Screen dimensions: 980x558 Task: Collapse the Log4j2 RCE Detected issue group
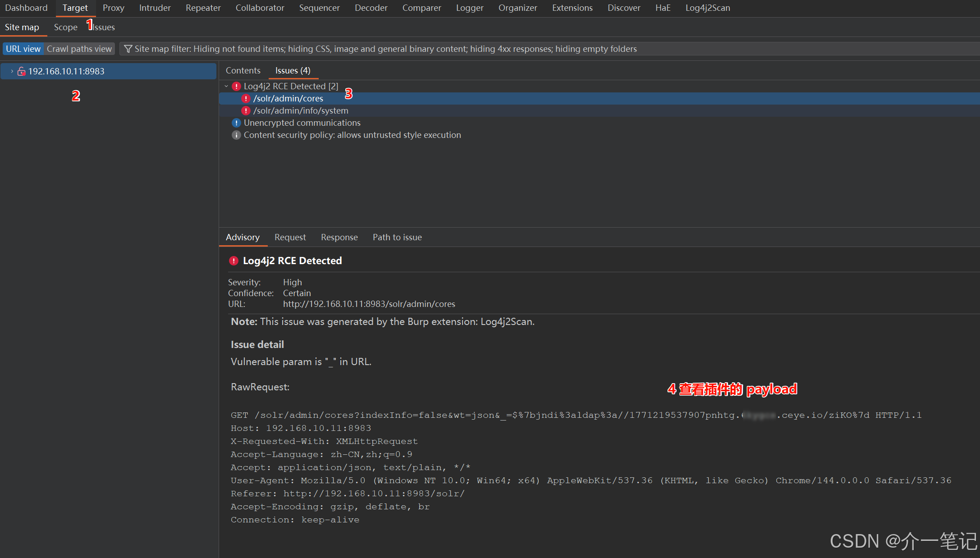(x=226, y=86)
